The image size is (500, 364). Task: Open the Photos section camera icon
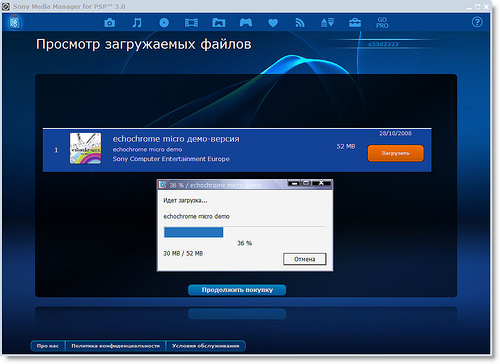(109, 23)
